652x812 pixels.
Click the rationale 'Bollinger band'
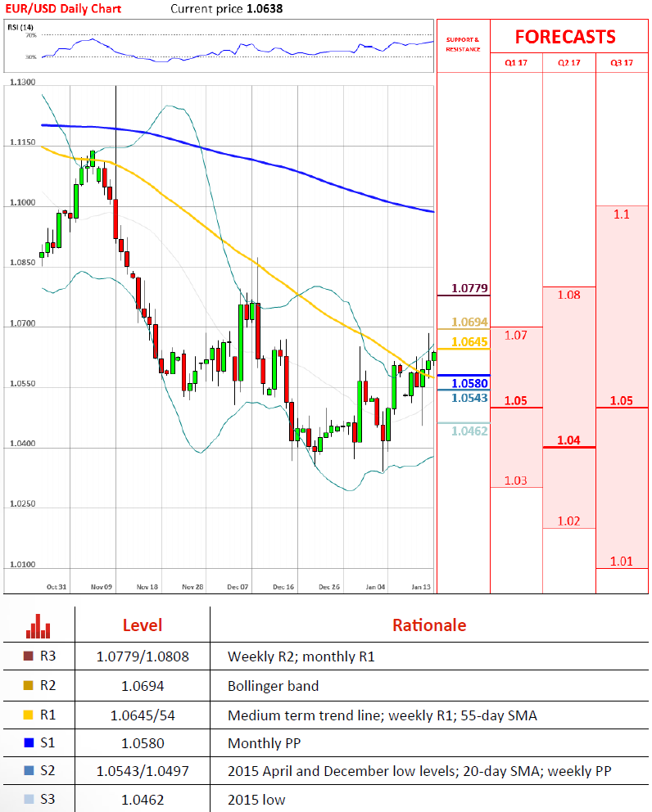[273, 686]
